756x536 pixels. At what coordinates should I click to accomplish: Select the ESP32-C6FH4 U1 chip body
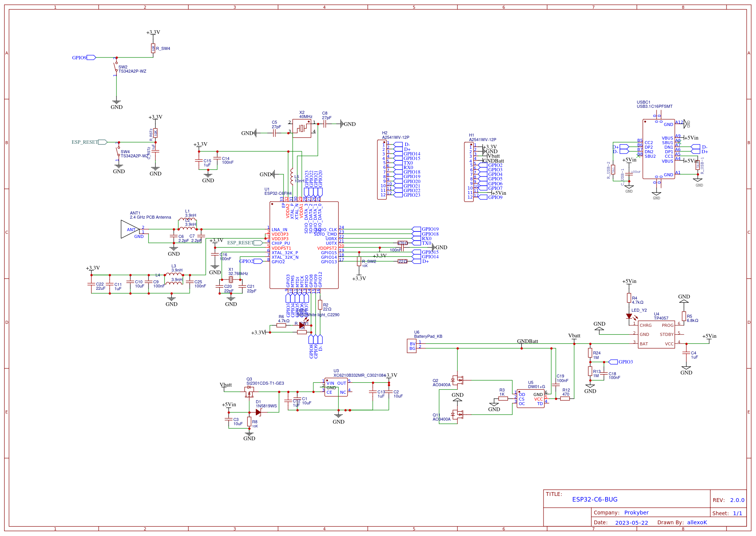click(x=304, y=245)
